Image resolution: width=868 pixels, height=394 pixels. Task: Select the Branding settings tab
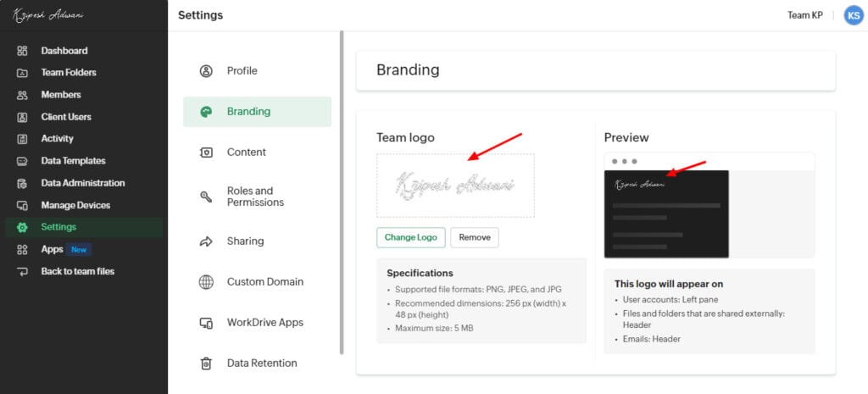[x=258, y=112]
